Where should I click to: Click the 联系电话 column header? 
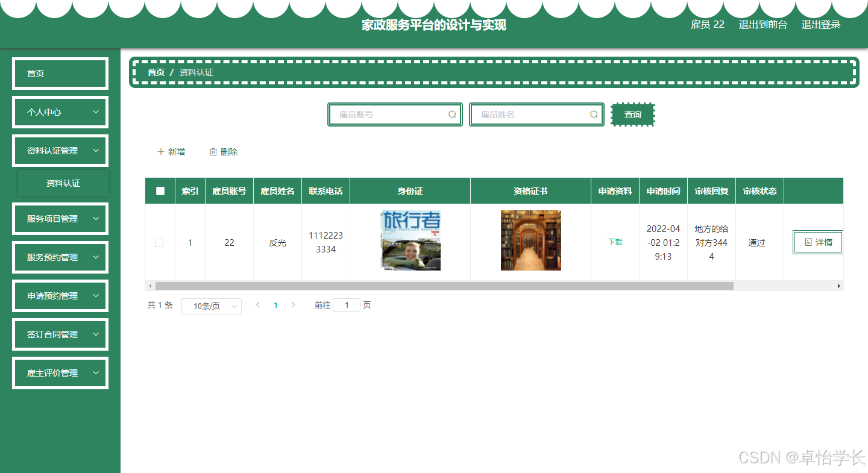(325, 191)
